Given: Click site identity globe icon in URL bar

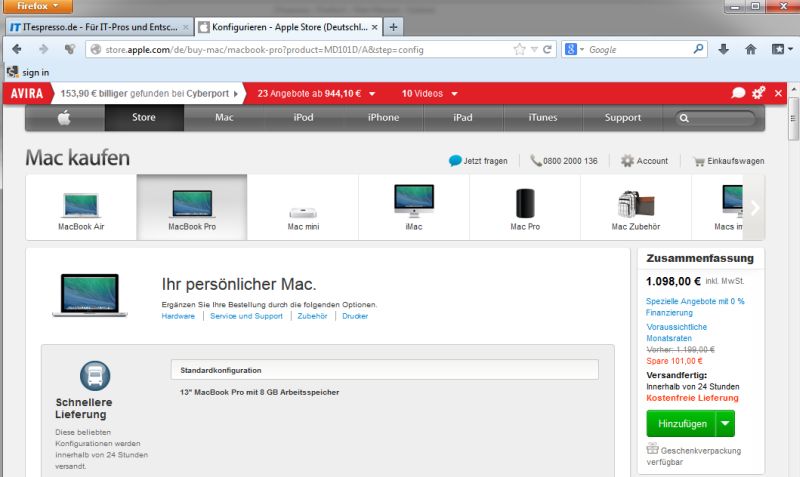Looking at the screenshot, I should point(95,49).
